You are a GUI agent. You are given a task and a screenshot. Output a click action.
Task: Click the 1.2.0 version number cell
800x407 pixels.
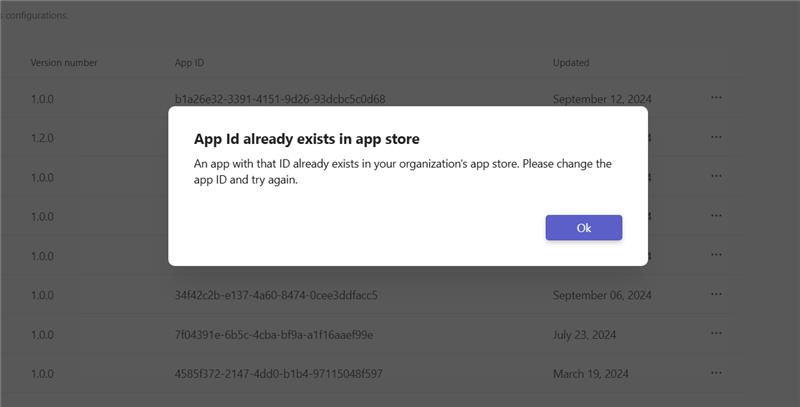point(42,138)
